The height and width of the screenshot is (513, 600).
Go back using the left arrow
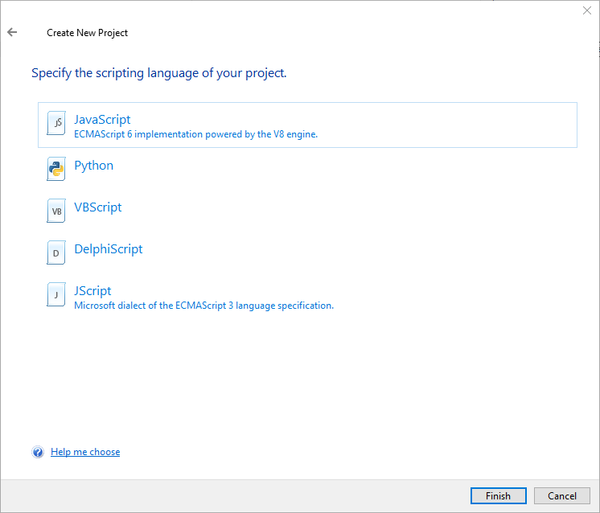12,32
